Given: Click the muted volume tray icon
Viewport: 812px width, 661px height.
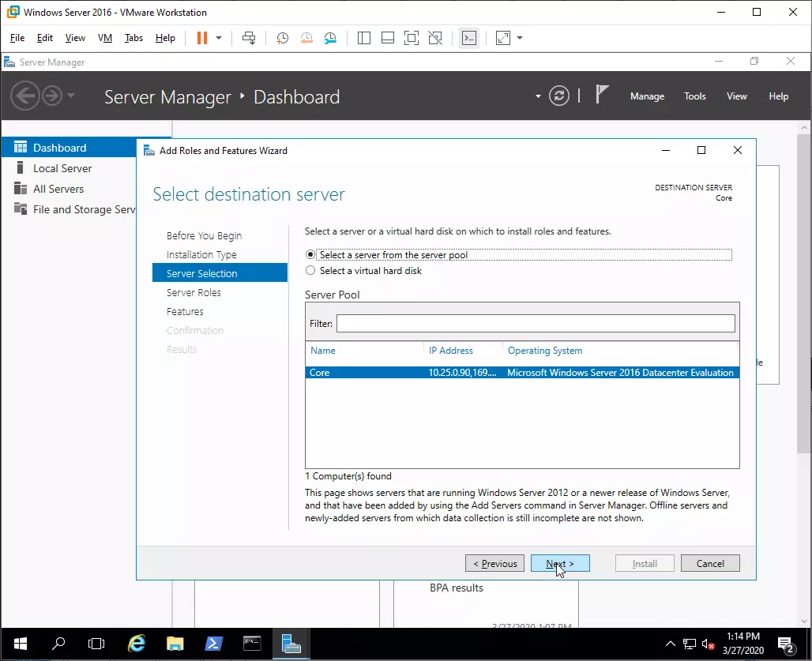Looking at the screenshot, I should click(708, 644).
